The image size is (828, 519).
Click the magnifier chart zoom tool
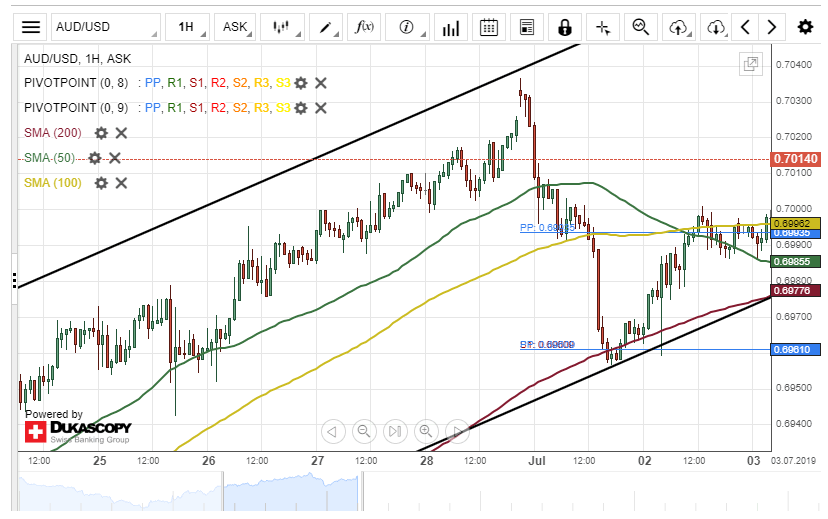click(641, 27)
